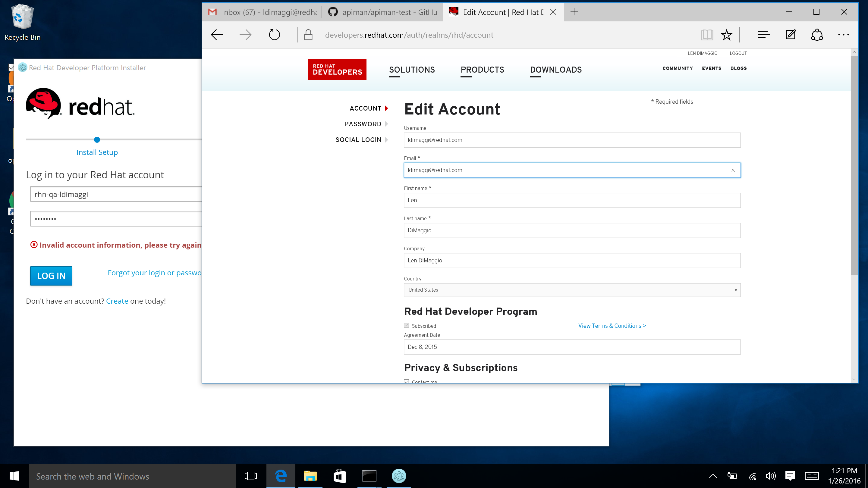Open the Country dropdown
The image size is (868, 488).
point(572,289)
